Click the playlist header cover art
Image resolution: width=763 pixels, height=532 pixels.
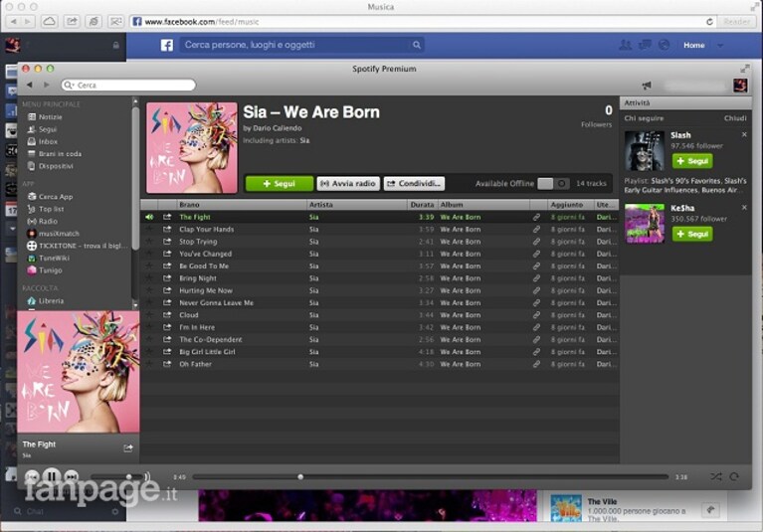(192, 148)
